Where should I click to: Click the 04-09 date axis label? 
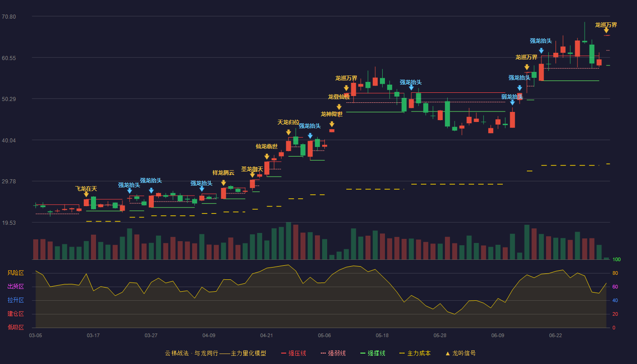209,335
